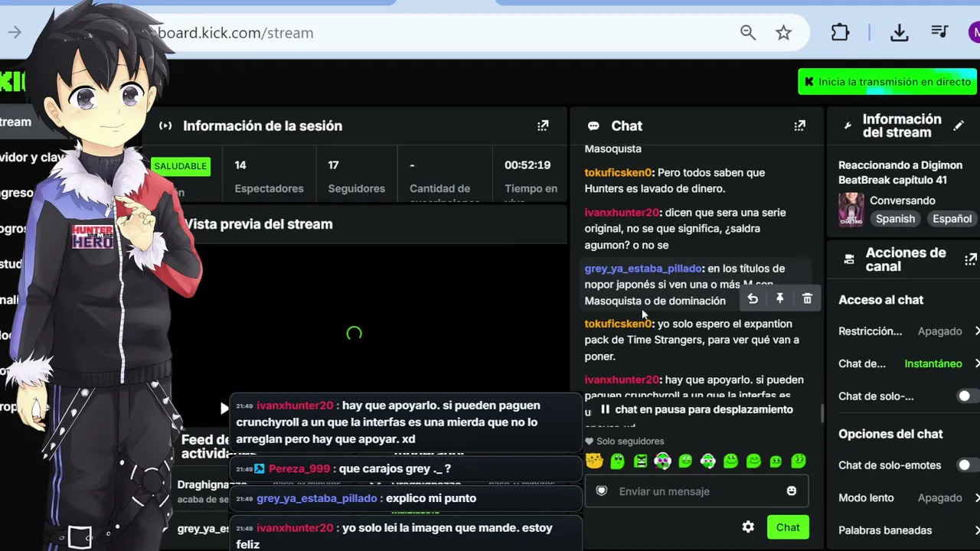
Task: Pop out the Acciones de canal panel
Action: tap(971, 259)
